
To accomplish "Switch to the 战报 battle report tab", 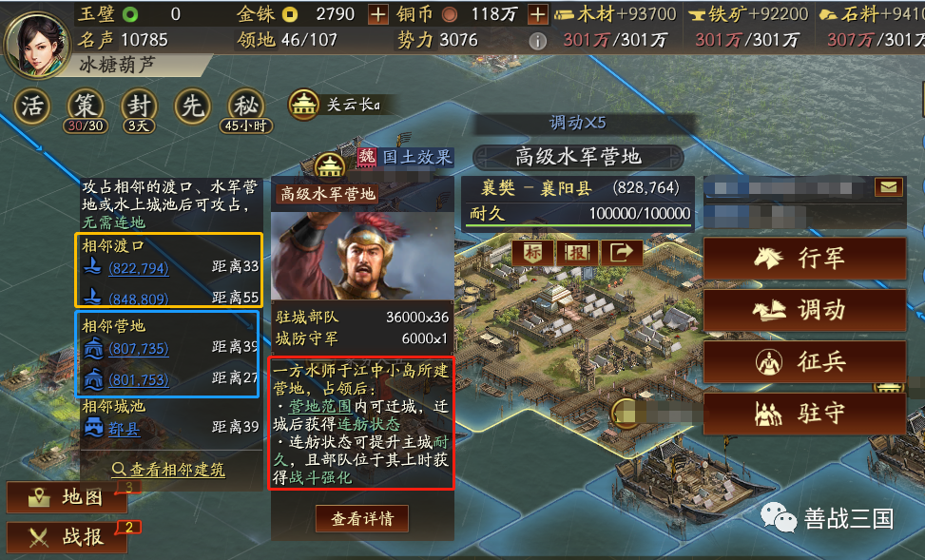I will 67,537.
